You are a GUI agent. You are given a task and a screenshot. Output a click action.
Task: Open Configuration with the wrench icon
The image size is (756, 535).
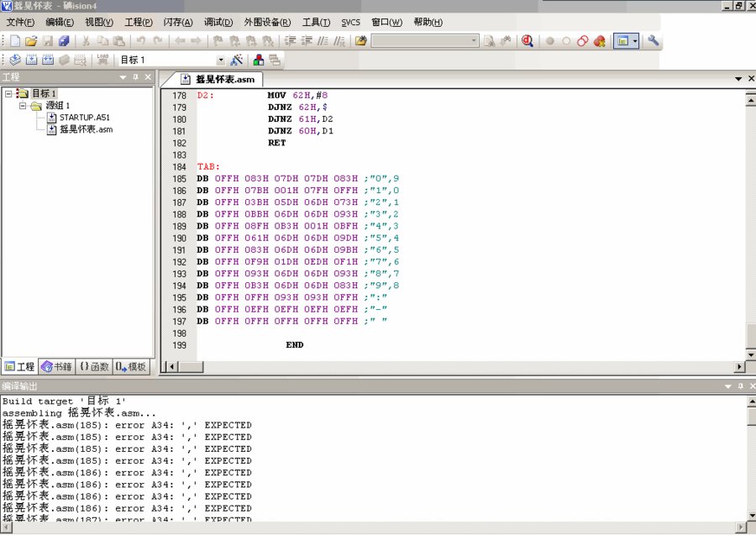(653, 40)
